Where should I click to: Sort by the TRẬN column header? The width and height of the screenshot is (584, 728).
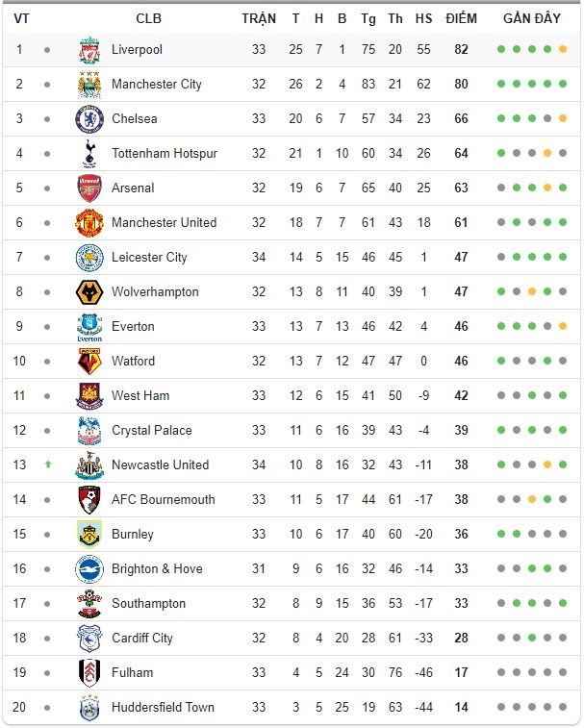(259, 18)
